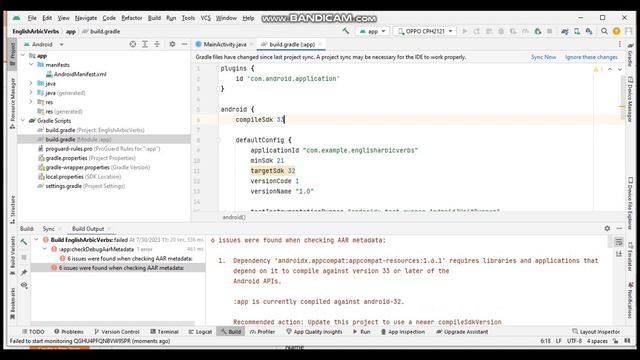Screen dimensions: 640x360
Task: Click the editor tabs three-dot options icon
Action: (620, 44)
